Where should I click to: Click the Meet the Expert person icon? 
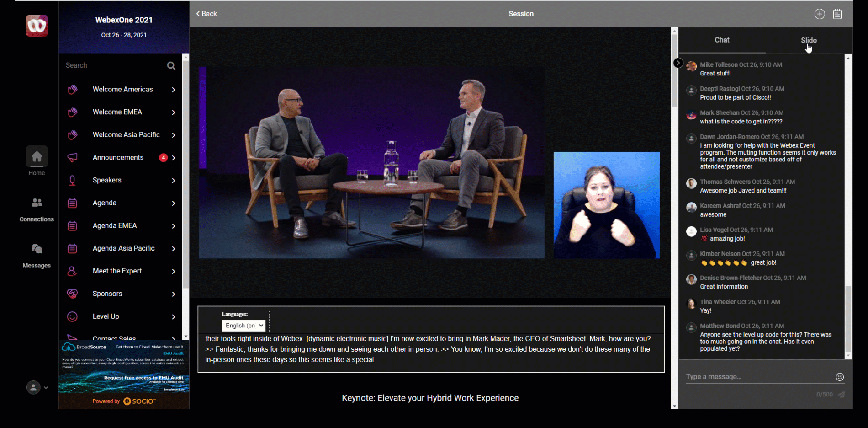72,271
